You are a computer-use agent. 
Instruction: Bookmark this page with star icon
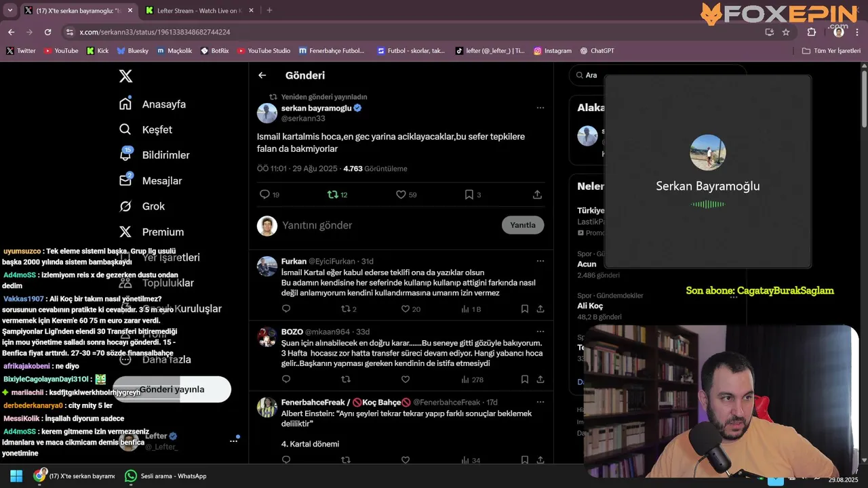pyautogui.click(x=786, y=32)
